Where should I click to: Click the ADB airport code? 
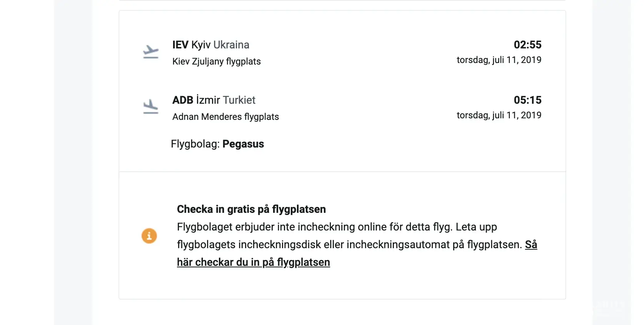[182, 100]
